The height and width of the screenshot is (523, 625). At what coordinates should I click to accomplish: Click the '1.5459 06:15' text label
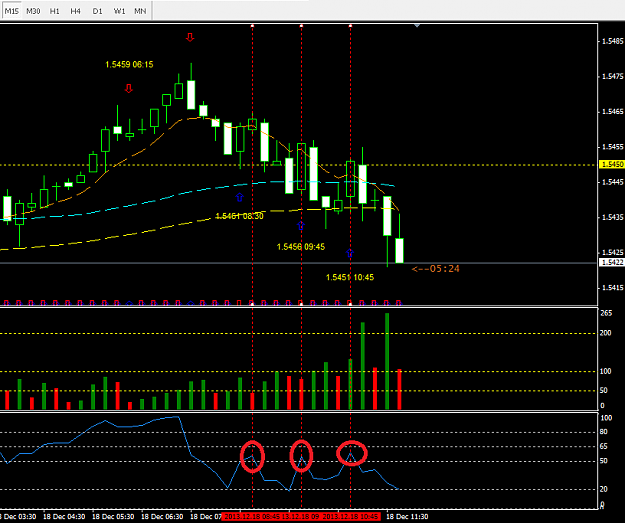click(x=129, y=65)
